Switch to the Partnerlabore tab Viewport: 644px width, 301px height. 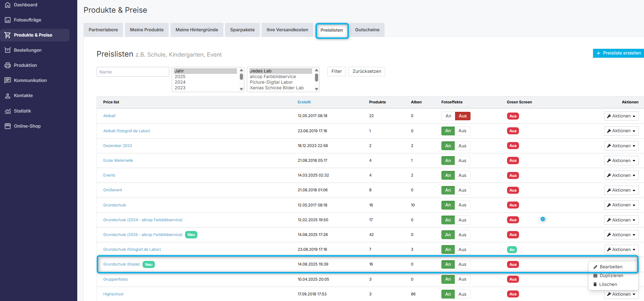[103, 30]
